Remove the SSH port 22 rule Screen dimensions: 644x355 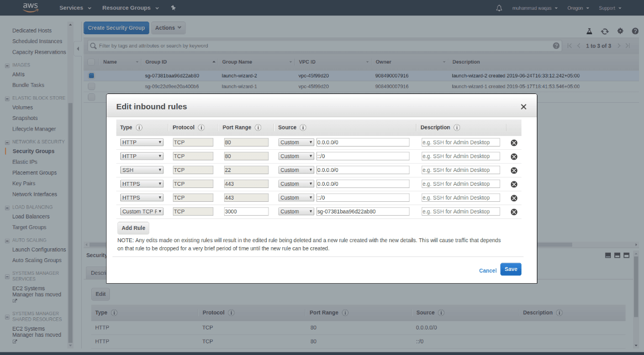514,170
